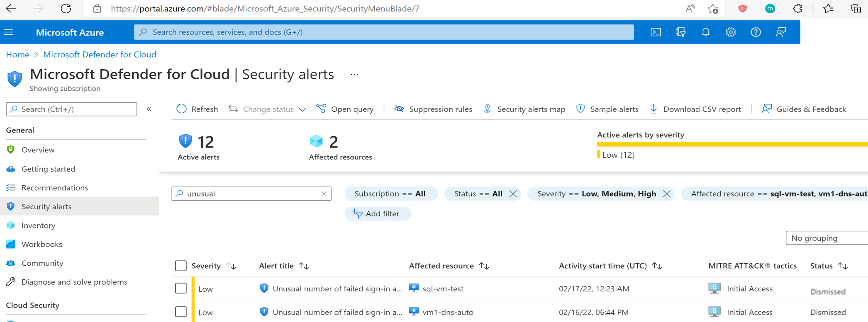Screen dimensions: 868x322
Task: Open the browser Extensions puzzle icon
Action: [x=797, y=9]
